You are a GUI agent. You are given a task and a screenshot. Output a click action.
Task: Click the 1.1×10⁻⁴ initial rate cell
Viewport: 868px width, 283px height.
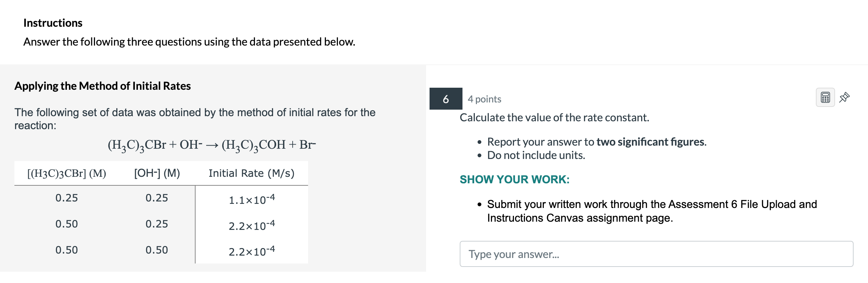coord(251,199)
